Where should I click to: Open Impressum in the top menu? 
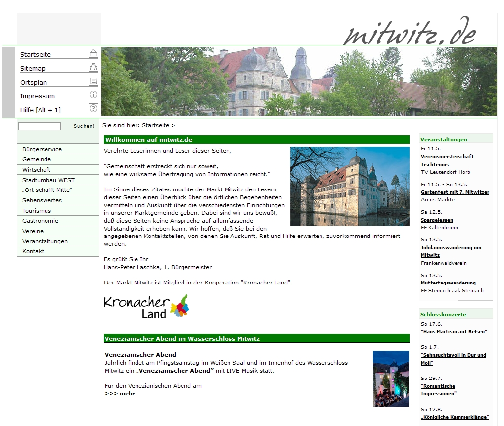click(x=38, y=96)
